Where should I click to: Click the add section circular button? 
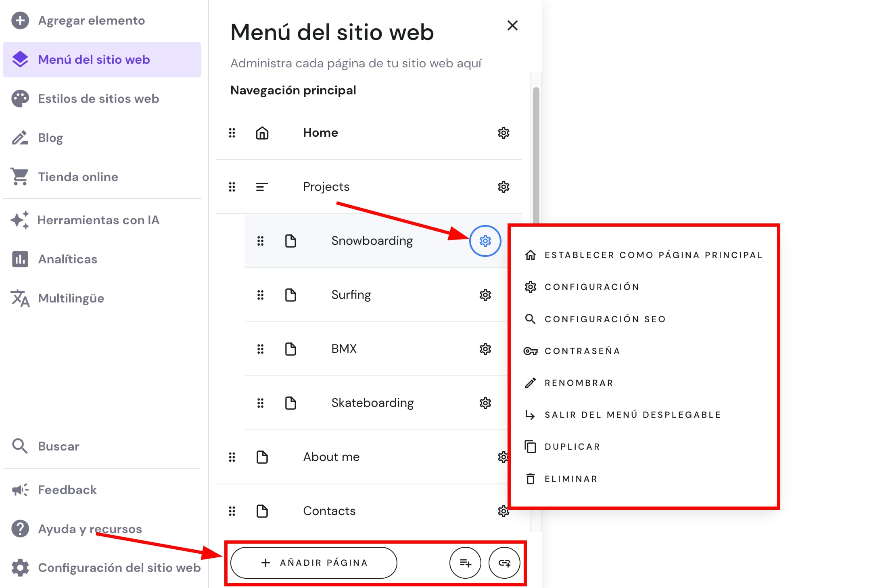click(x=465, y=563)
